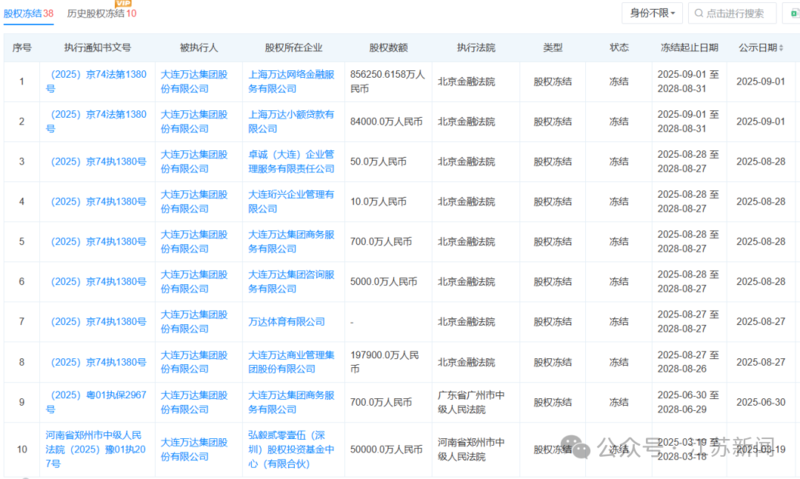The image size is (800, 479).
Task: Open 上海万达小额贷款有限公司 company link
Action: pos(291,121)
